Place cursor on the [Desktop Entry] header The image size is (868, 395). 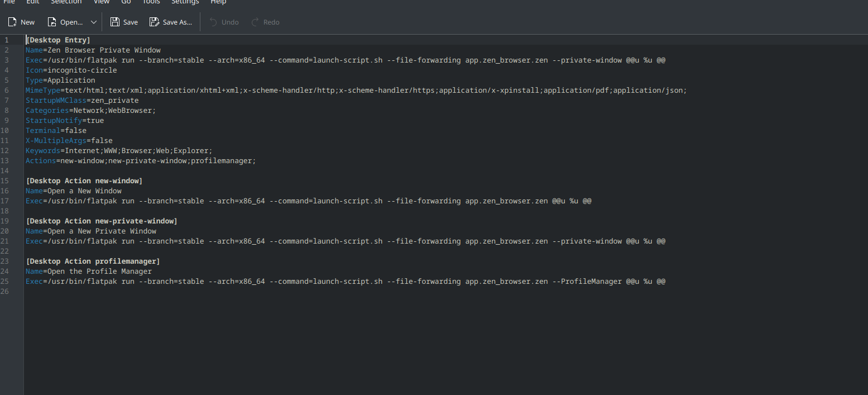coord(58,40)
